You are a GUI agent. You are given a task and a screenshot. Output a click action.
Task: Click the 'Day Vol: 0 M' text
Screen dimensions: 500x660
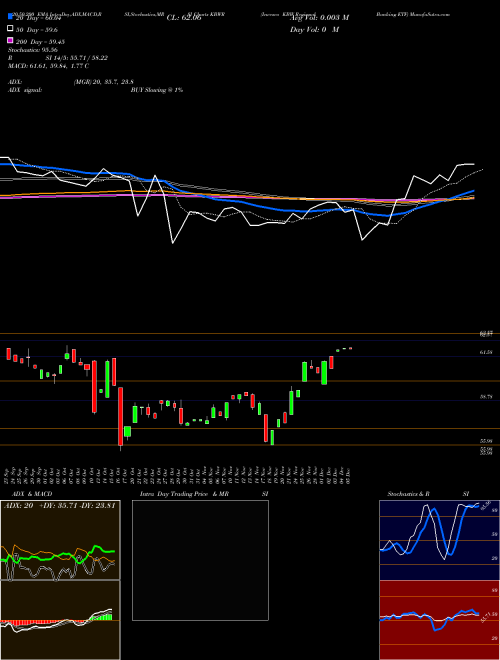click(314, 29)
